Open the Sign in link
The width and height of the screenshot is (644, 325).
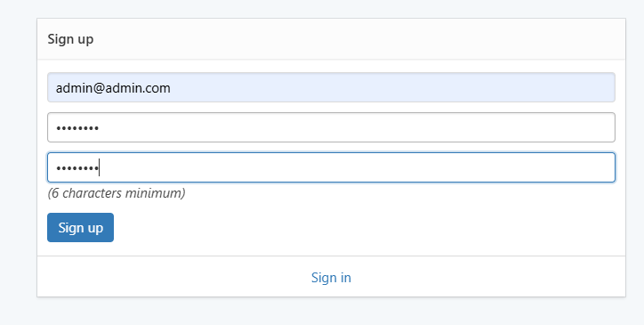331,278
